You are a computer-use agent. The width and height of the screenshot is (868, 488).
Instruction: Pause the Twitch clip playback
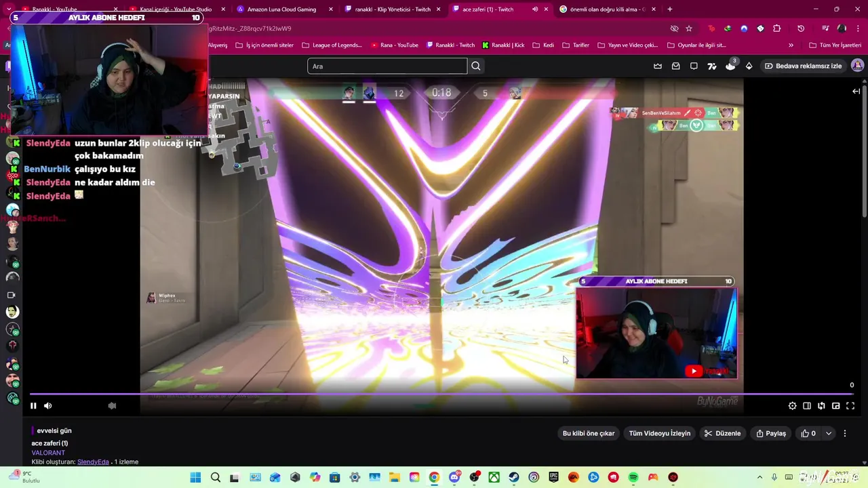pyautogui.click(x=33, y=406)
